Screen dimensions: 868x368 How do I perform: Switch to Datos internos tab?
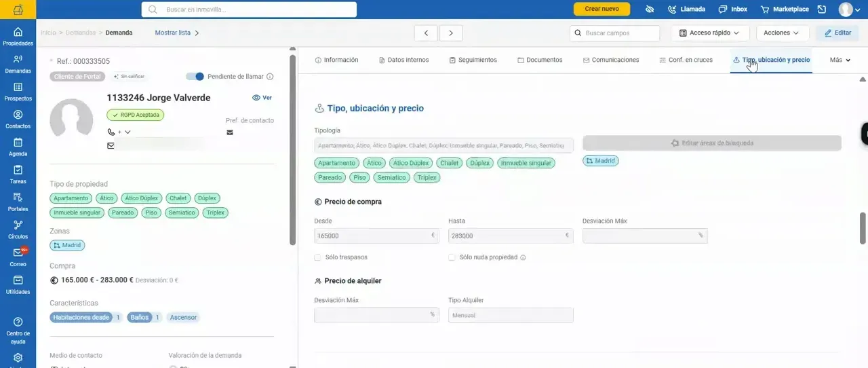tap(403, 60)
